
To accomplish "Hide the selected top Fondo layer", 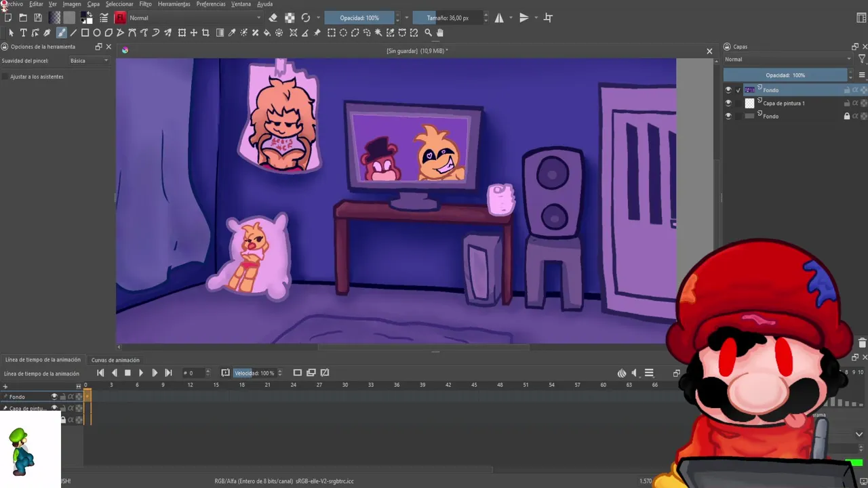I will (x=728, y=89).
